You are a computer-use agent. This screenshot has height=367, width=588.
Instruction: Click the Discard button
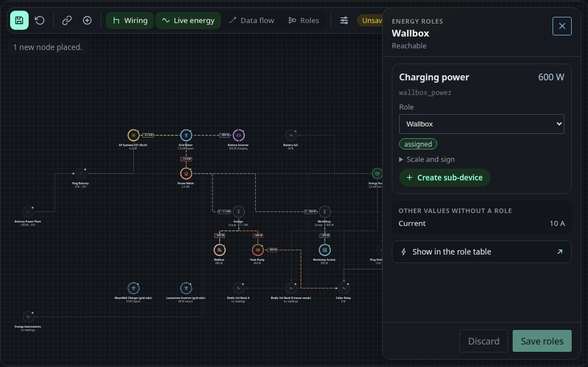483,341
